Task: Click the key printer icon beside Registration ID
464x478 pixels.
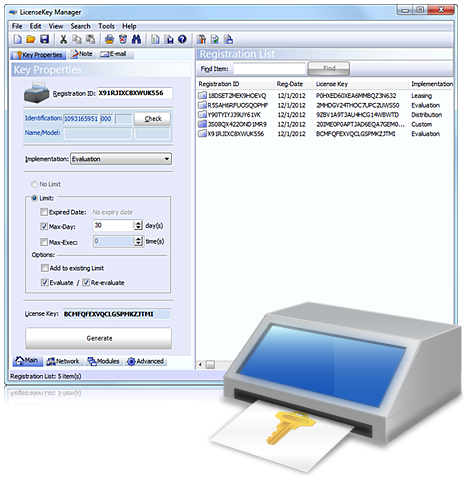Action: tap(37, 92)
